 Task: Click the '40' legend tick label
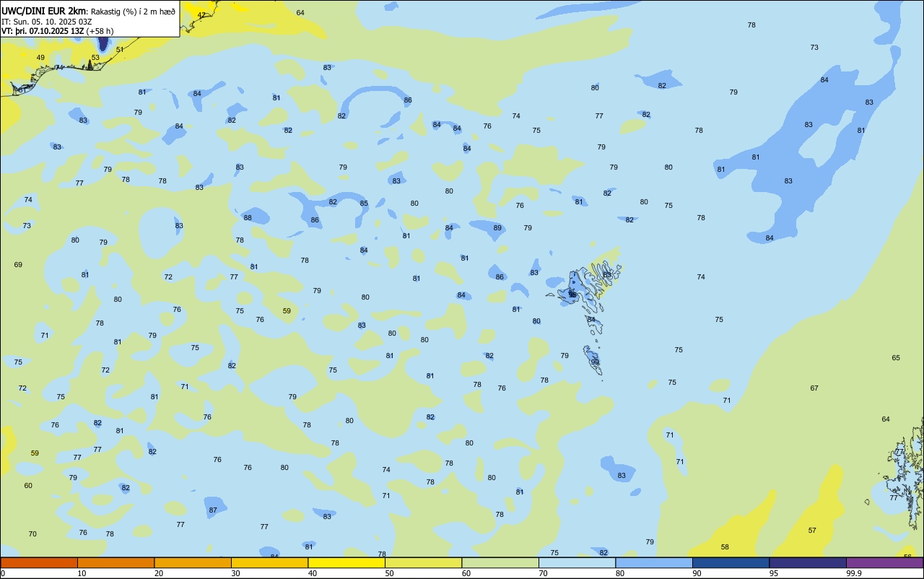(313, 573)
